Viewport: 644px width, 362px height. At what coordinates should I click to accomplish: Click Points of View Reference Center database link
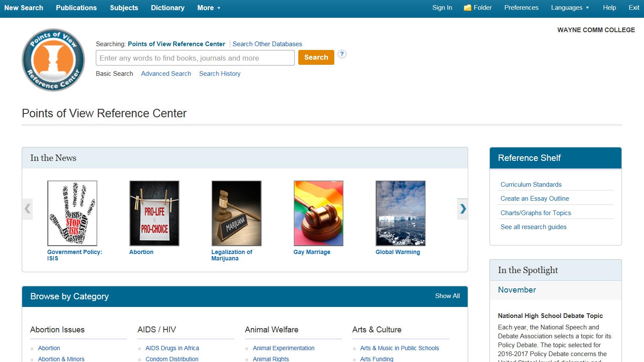pyautogui.click(x=176, y=44)
